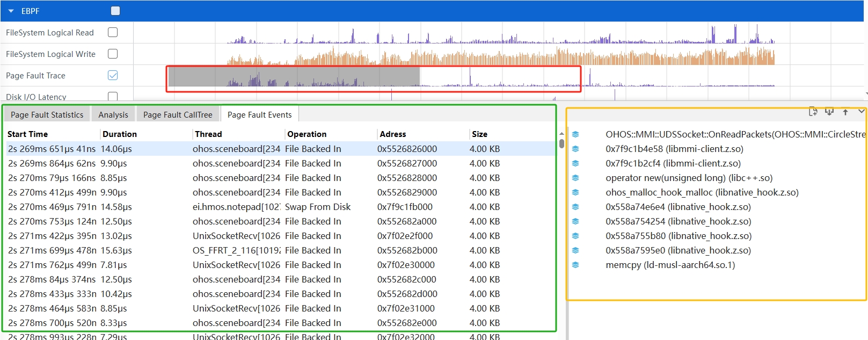Enable the FileSystem Logical Read checkbox
The height and width of the screenshot is (340, 868).
tap(113, 32)
